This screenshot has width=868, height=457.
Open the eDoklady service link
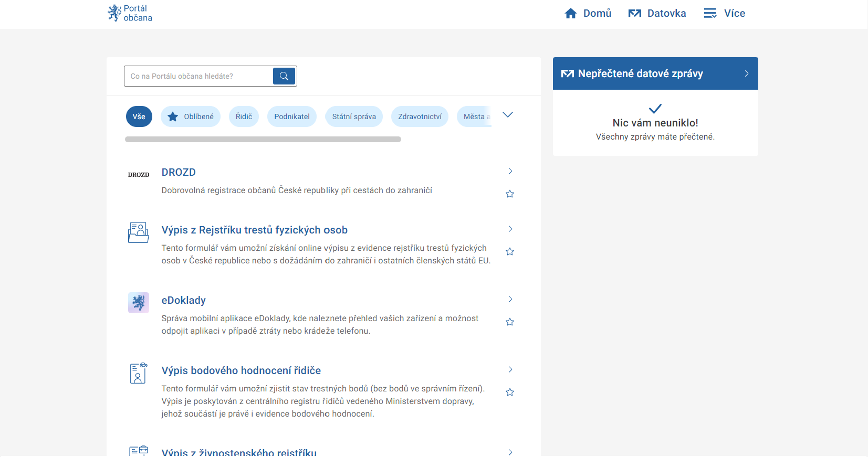184,300
